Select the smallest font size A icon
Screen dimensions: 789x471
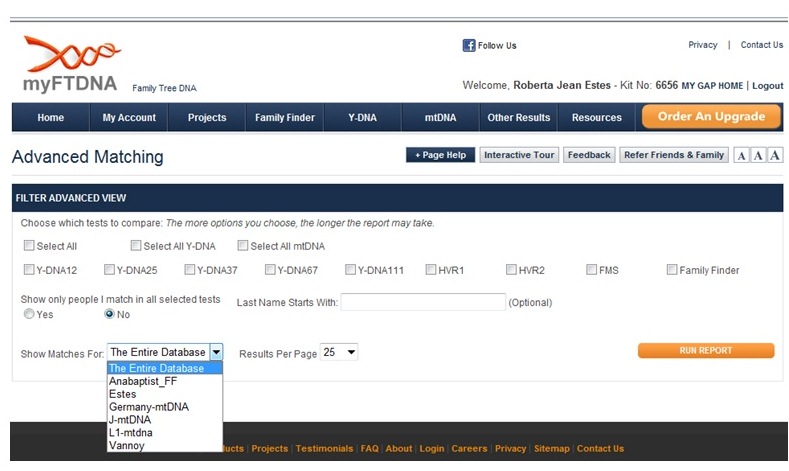(x=741, y=155)
